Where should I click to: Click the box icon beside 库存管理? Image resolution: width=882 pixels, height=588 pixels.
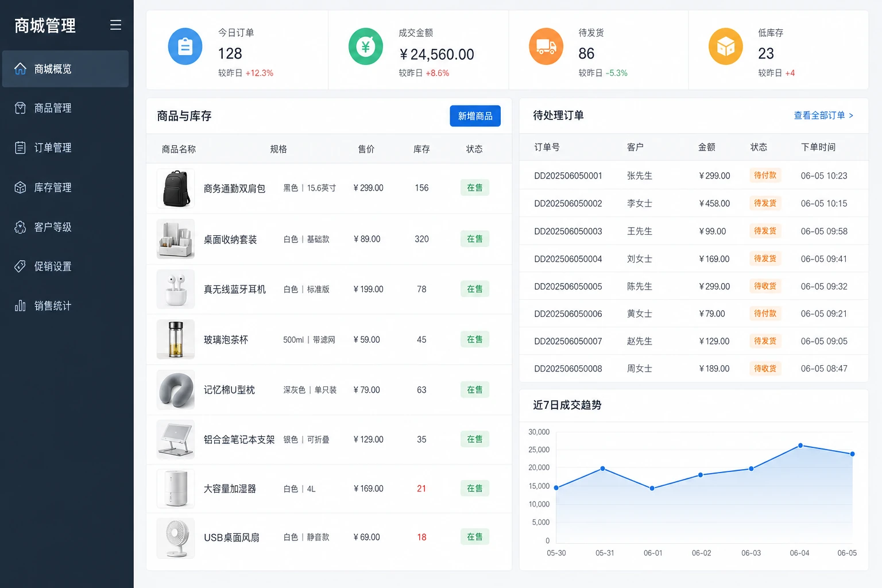[x=20, y=187]
